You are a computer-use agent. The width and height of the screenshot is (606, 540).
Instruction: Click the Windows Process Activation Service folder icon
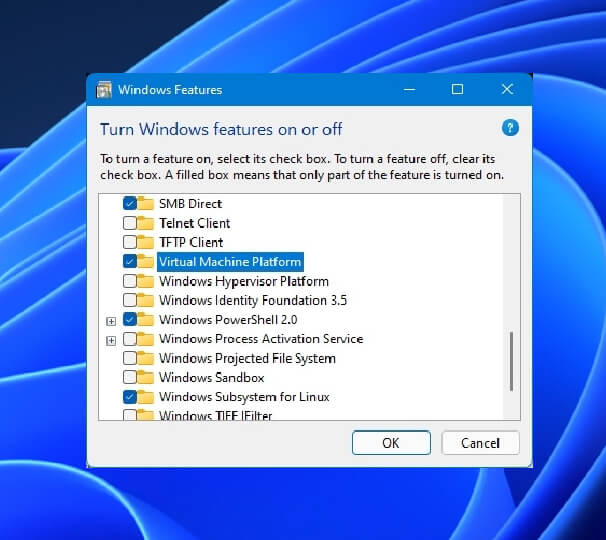145,339
